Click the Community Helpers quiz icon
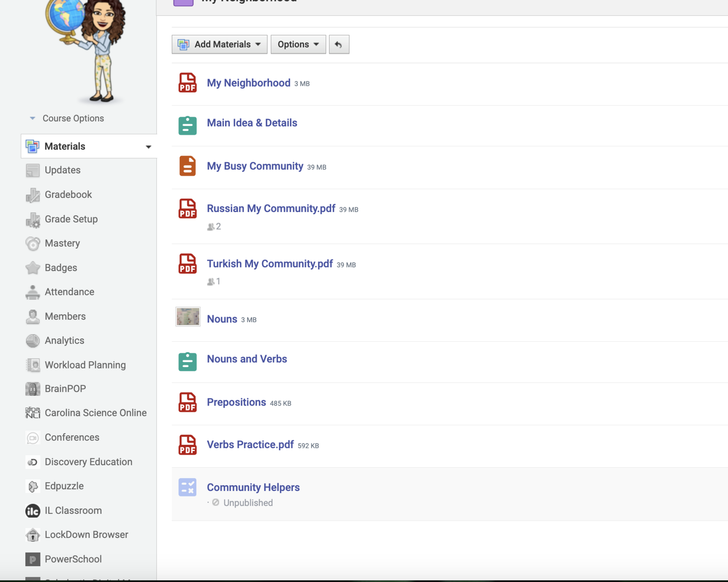 click(x=187, y=487)
